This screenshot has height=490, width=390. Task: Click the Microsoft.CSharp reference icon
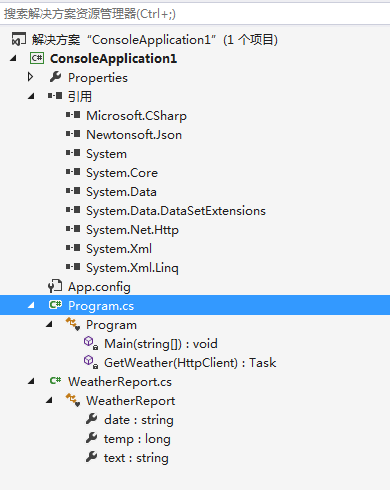tap(73, 115)
